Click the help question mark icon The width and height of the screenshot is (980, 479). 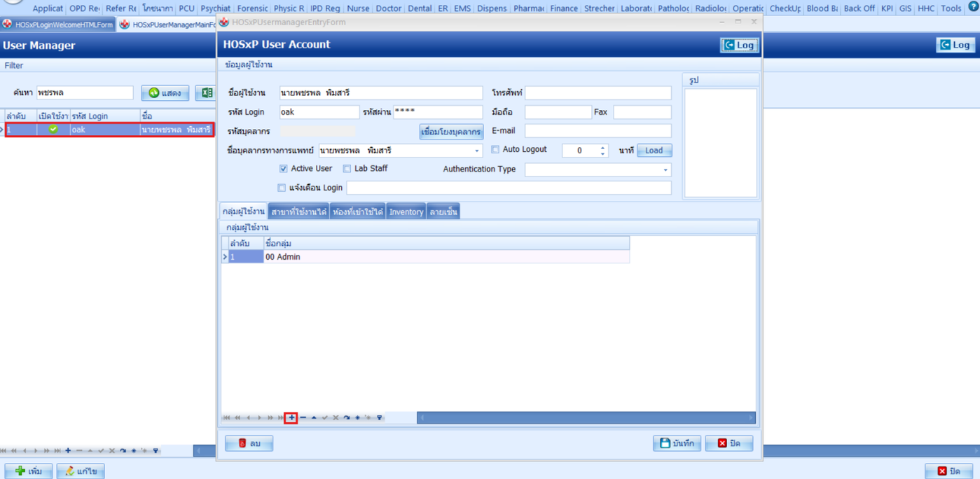(973, 6)
